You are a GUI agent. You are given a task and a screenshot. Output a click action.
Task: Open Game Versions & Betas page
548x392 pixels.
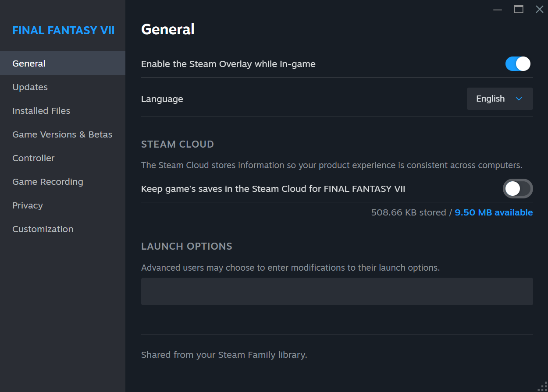63,134
